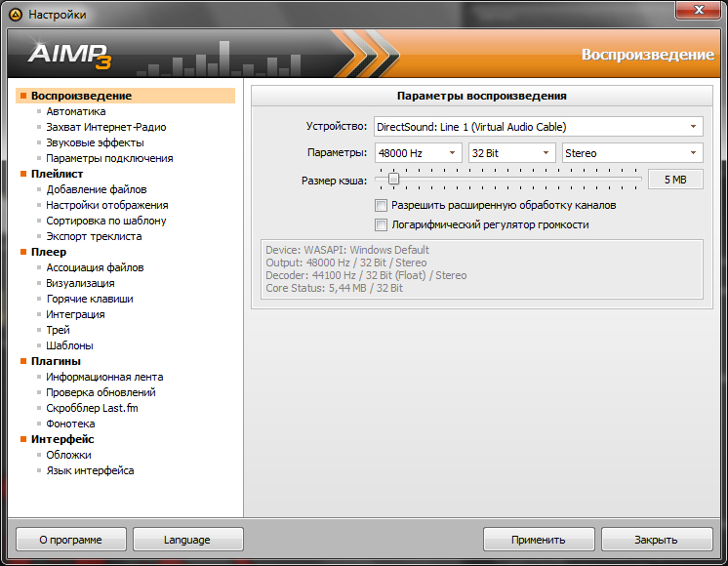Click the cache size slider thumb
The width and height of the screenshot is (728, 566).
pos(393,179)
